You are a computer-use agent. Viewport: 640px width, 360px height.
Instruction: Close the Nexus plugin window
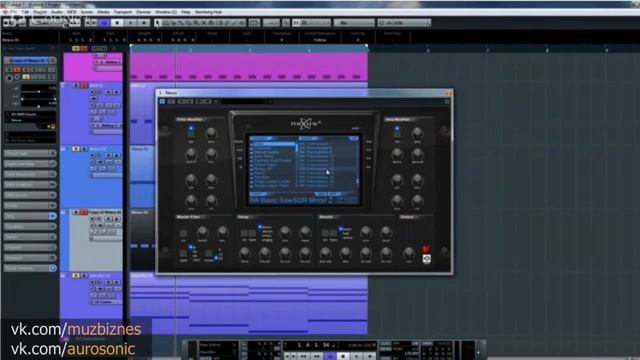pos(448,93)
